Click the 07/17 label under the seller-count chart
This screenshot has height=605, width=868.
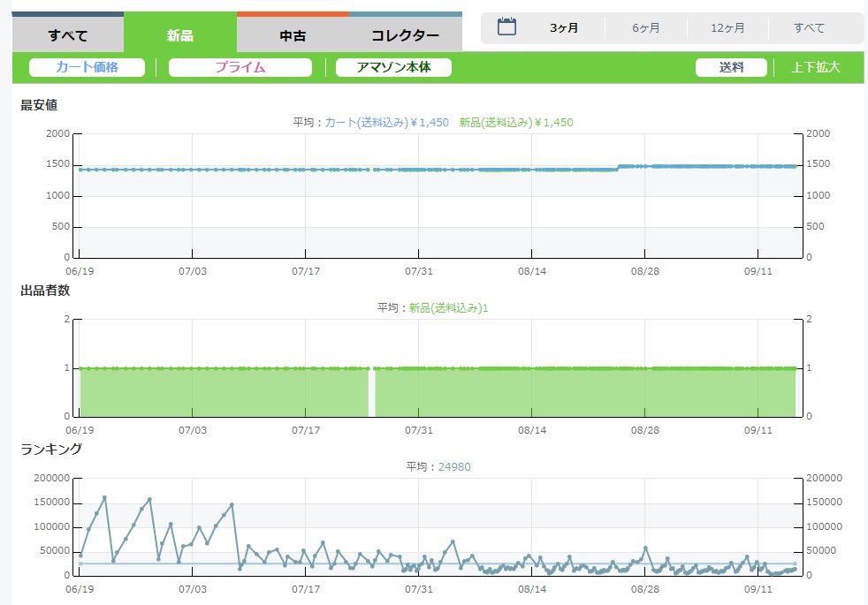(306, 430)
